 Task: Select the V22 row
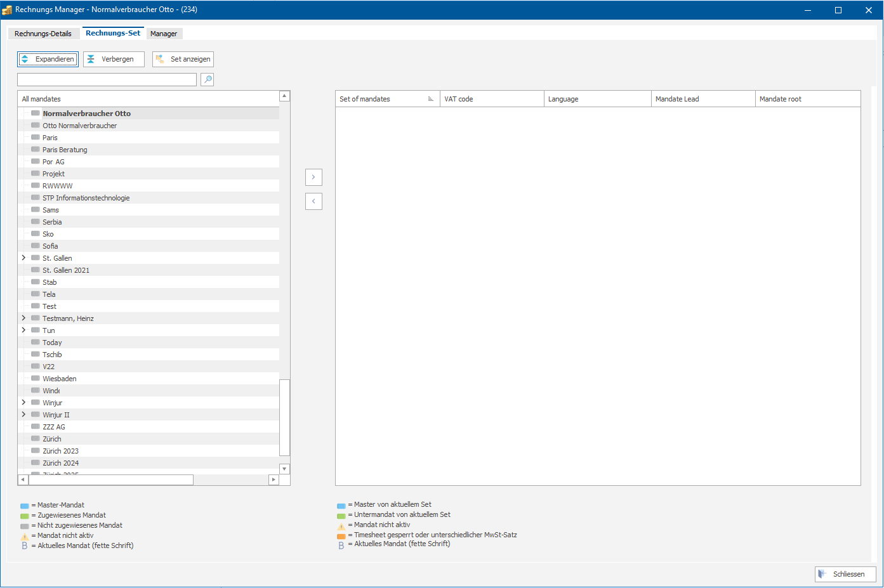[x=148, y=367]
